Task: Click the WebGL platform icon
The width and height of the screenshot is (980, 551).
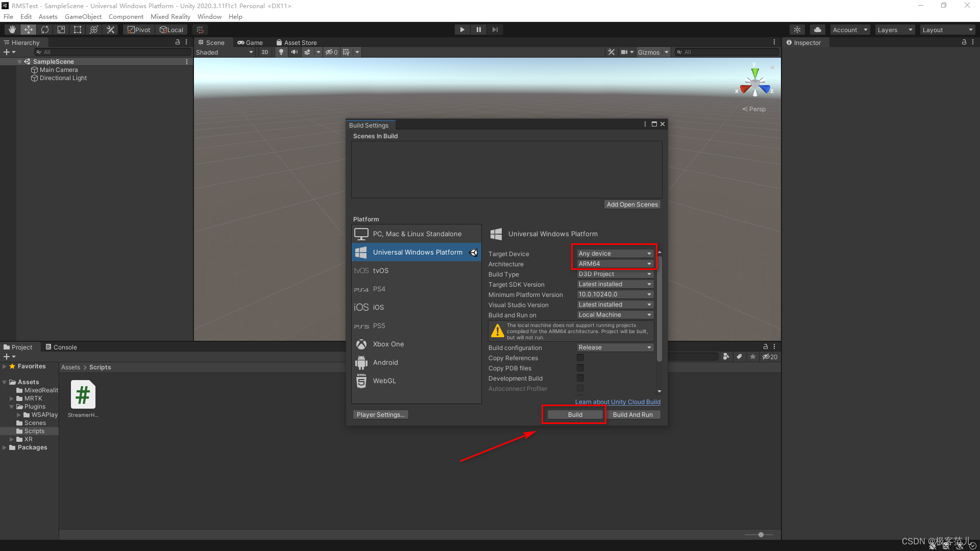Action: click(362, 380)
